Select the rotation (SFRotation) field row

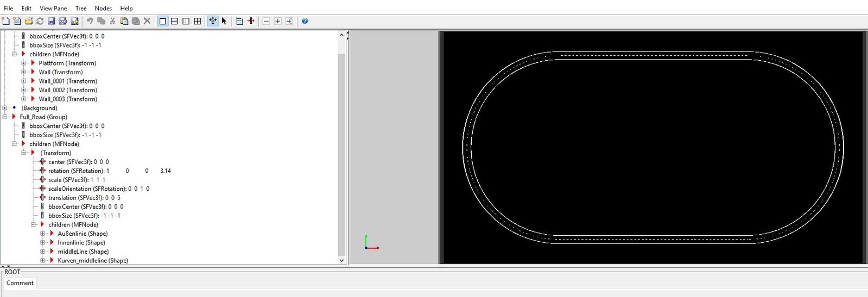click(x=76, y=171)
